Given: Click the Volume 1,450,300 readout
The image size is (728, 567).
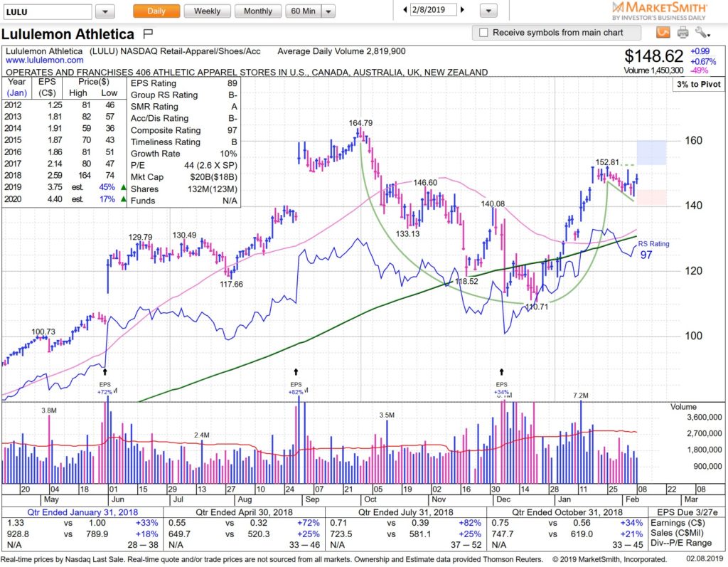Looking at the screenshot, I should (x=653, y=70).
